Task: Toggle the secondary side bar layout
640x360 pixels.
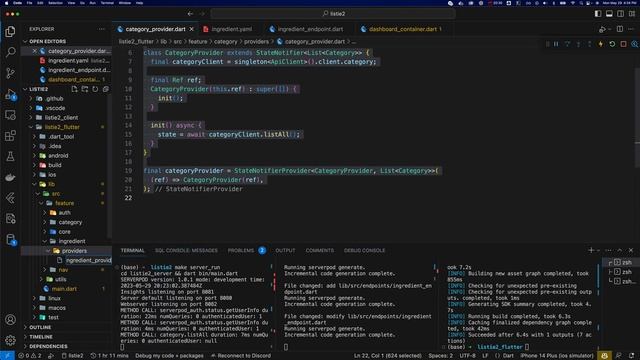Action: point(620,13)
